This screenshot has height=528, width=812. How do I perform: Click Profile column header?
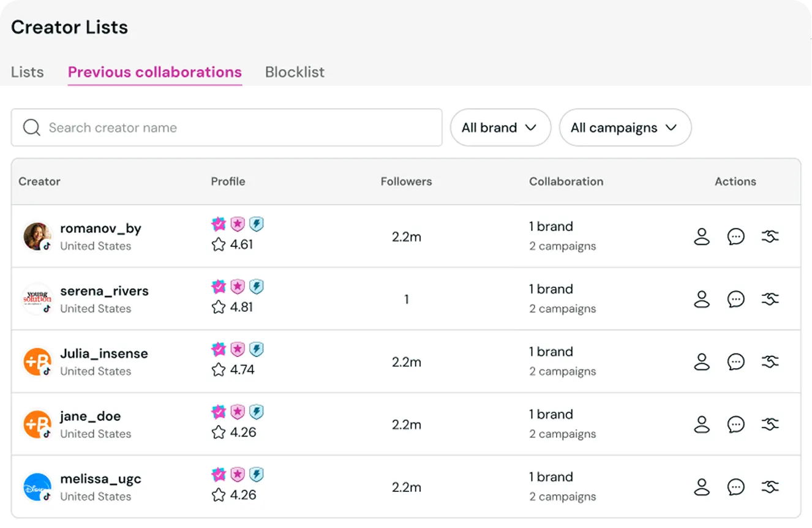[x=228, y=181]
